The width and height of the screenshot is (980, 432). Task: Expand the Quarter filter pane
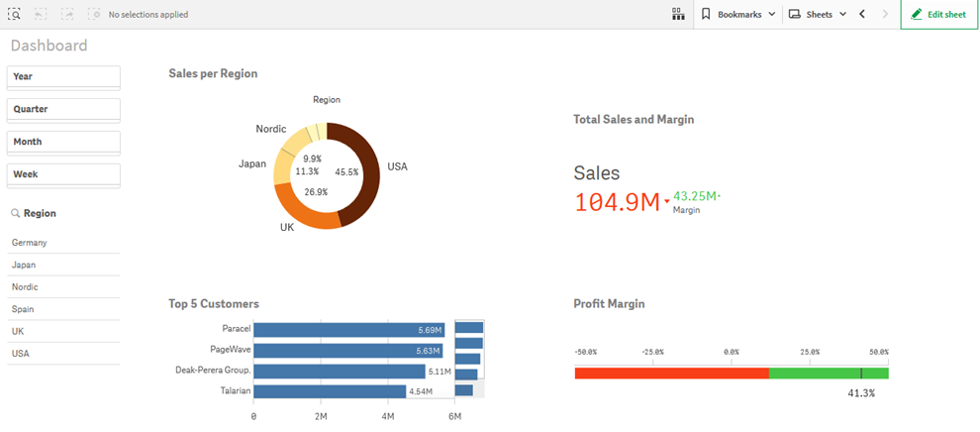(64, 109)
